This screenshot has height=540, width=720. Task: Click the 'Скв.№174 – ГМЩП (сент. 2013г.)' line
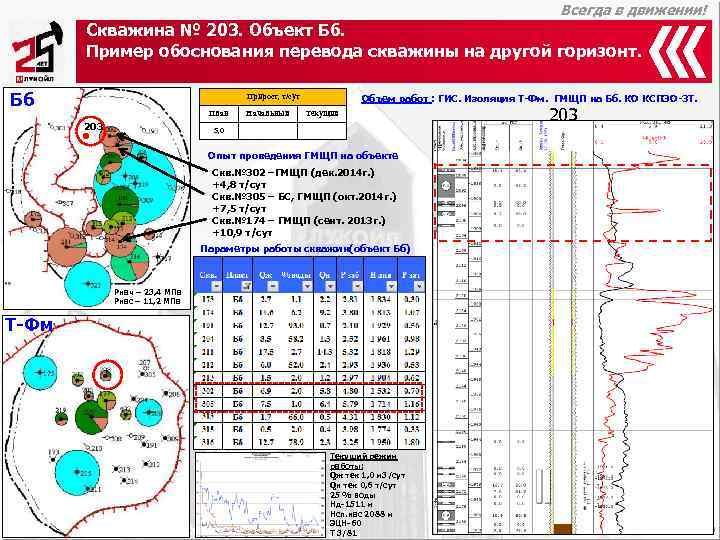point(298,220)
